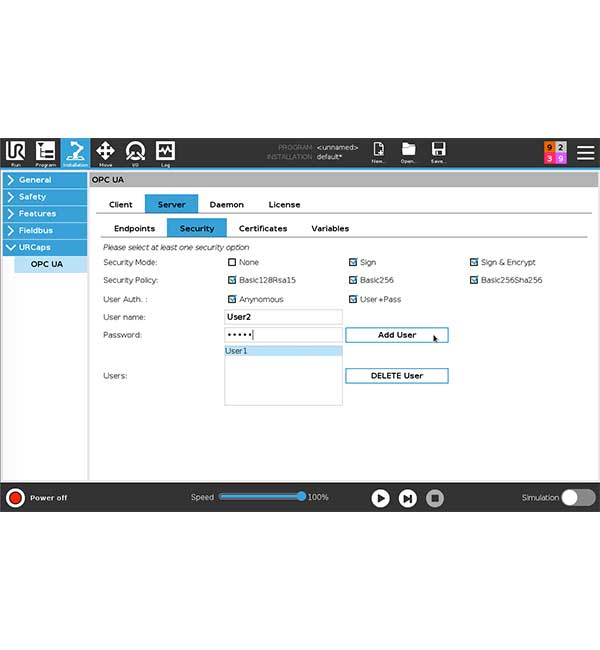Open the hamburger menu in header
This screenshot has height=650, width=600.
point(585,153)
